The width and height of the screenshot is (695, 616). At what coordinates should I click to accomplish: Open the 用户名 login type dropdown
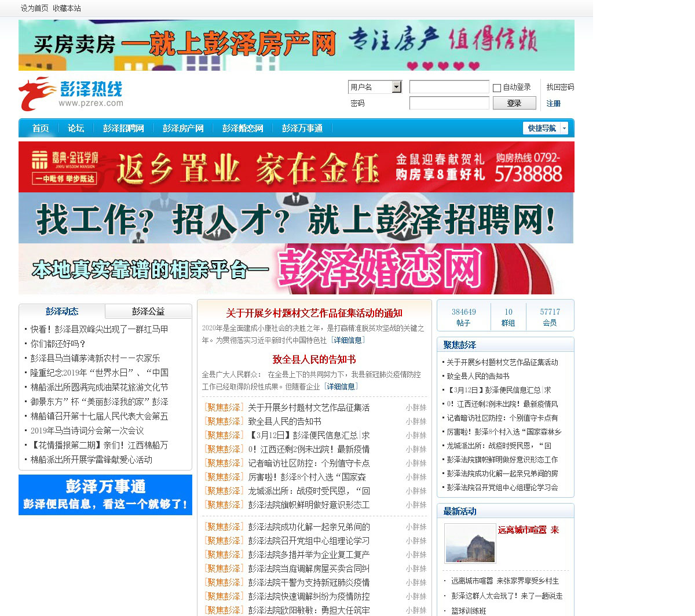pos(375,87)
